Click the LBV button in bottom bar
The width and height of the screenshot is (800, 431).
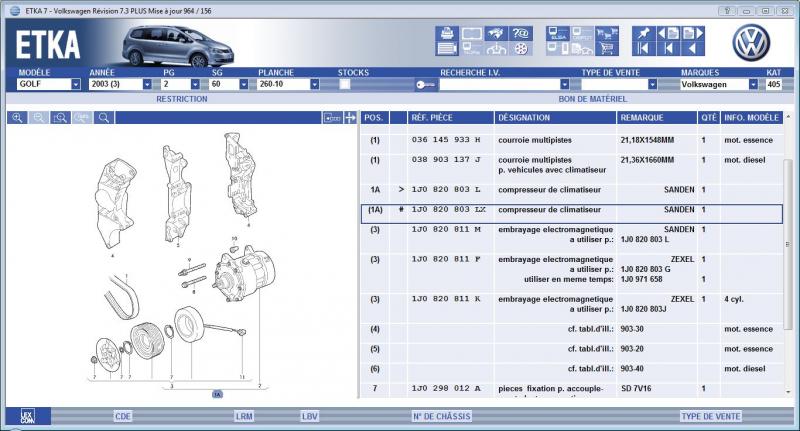coord(310,417)
